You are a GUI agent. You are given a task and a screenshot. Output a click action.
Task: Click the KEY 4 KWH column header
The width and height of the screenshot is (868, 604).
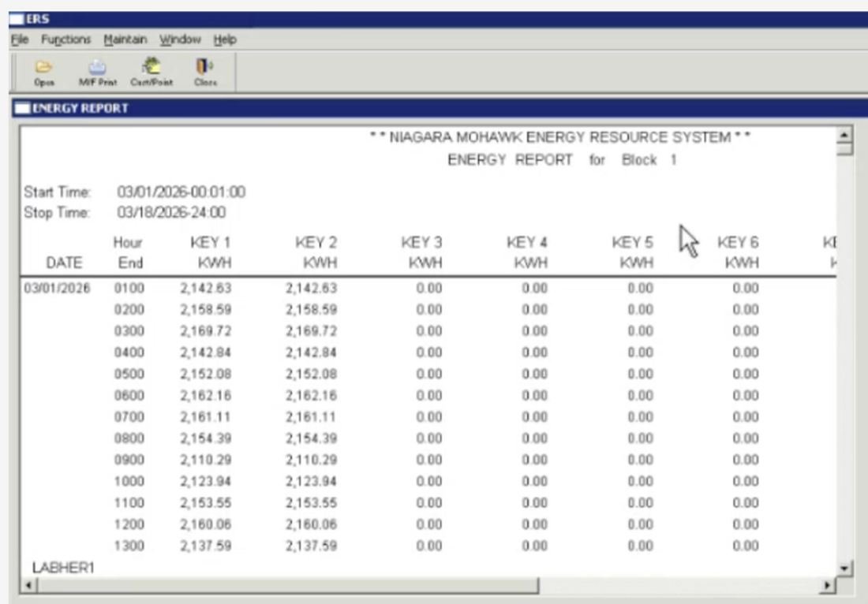[528, 253]
